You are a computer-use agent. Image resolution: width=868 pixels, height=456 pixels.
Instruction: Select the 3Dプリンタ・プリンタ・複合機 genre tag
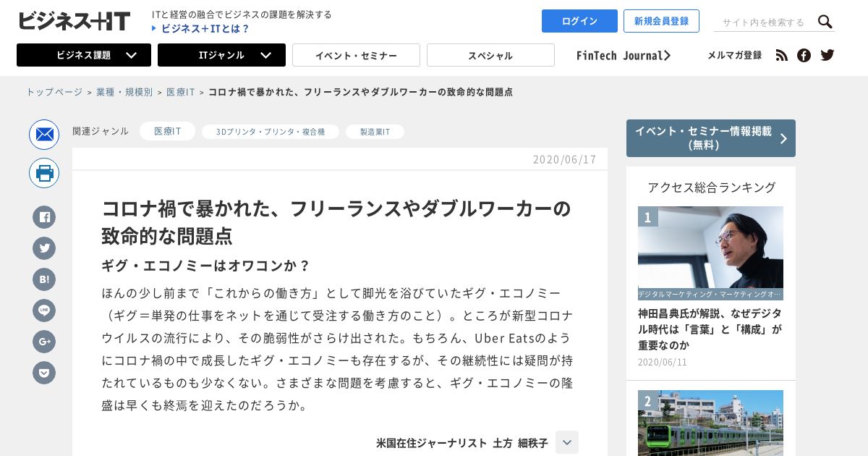(x=271, y=132)
